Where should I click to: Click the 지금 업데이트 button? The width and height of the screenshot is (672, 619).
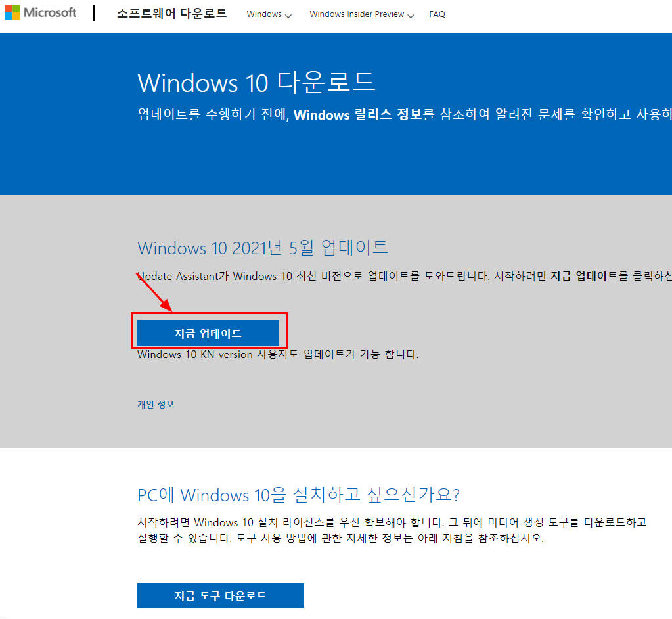click(x=208, y=333)
